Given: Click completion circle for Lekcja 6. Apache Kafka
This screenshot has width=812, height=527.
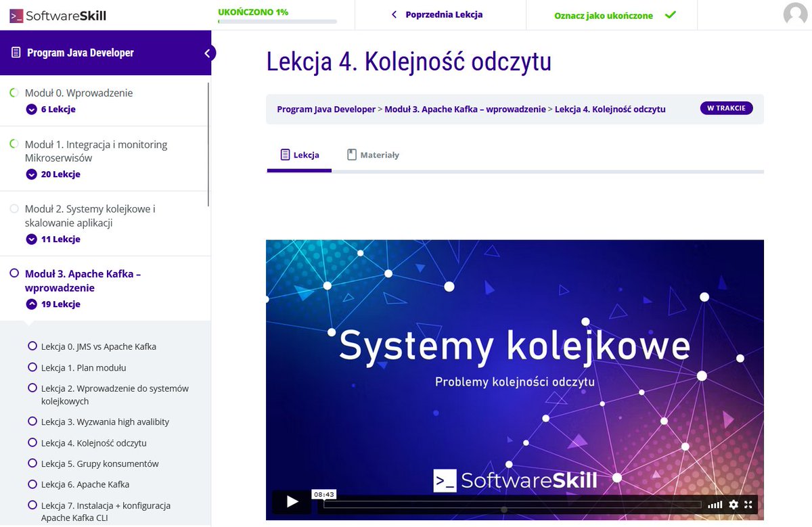Looking at the screenshot, I should (x=32, y=484).
